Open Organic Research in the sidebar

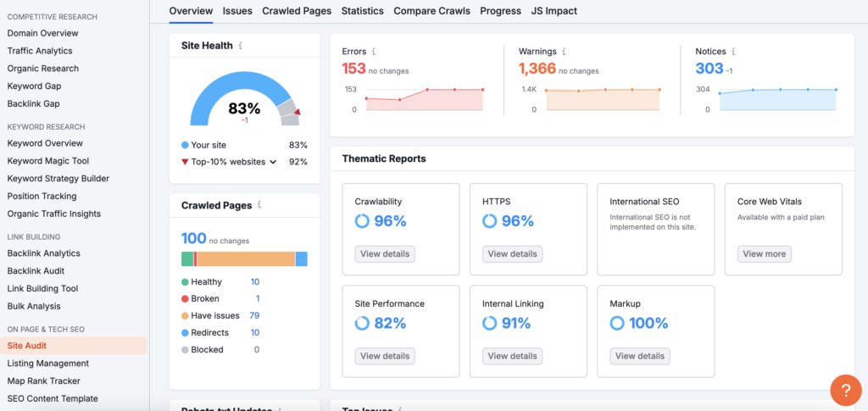[43, 69]
